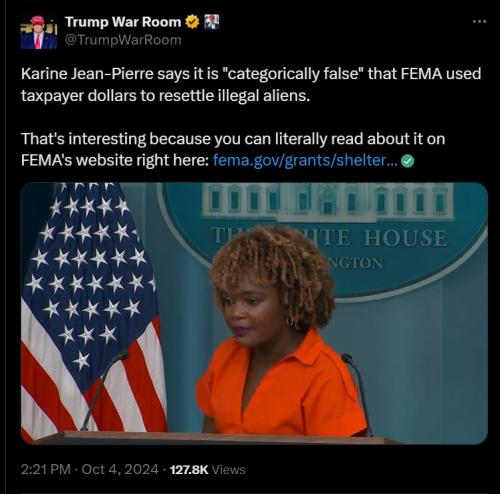The image size is (500, 494).
Task: Open the Trump War Room profile avatar
Action: [39, 33]
